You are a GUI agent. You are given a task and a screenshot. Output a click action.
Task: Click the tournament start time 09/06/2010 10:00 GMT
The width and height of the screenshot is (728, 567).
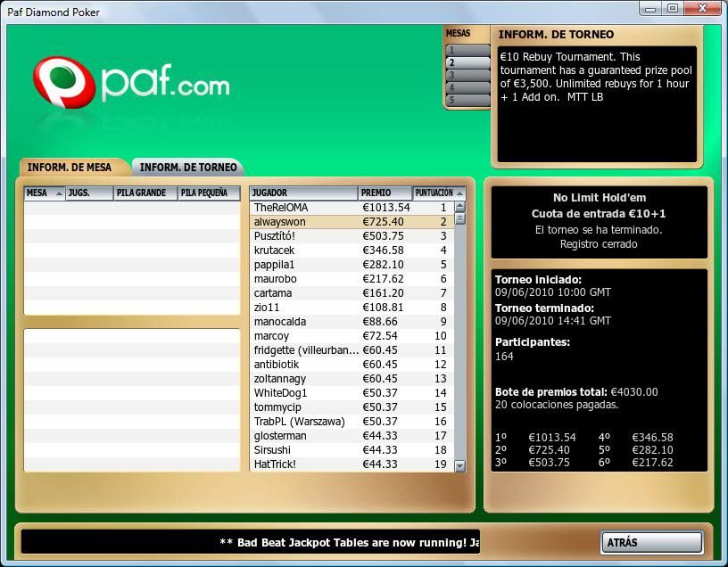[x=553, y=292]
